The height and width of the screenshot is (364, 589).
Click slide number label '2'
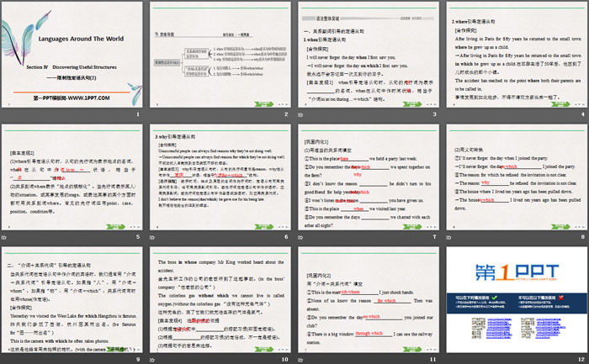point(286,114)
